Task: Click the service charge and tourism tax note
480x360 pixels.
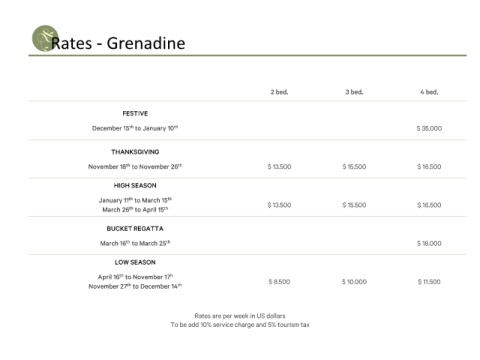Action: [240, 325]
